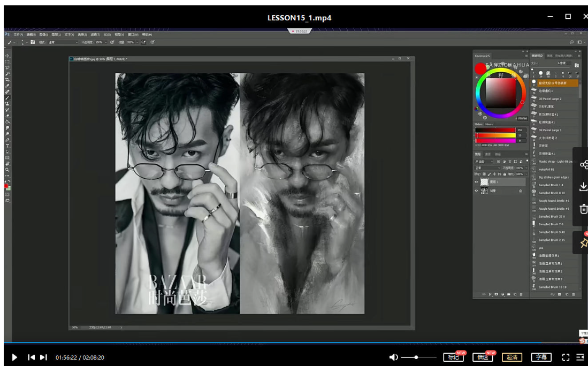This screenshot has height=366, width=588.
Task: Click the top layer thumbnail
Action: point(484,182)
